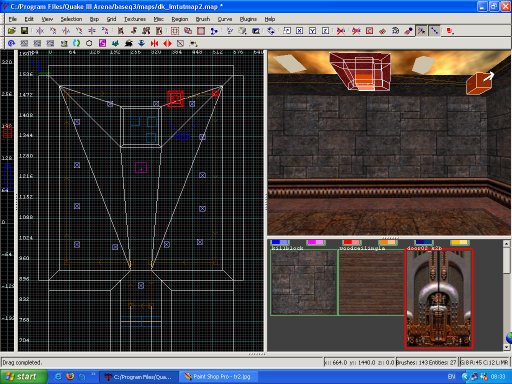
Task: Click the orange swatch above texture browser
Action: (388, 242)
